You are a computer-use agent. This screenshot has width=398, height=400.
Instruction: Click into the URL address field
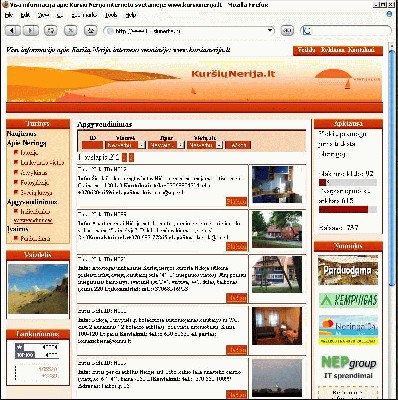[x=190, y=31]
